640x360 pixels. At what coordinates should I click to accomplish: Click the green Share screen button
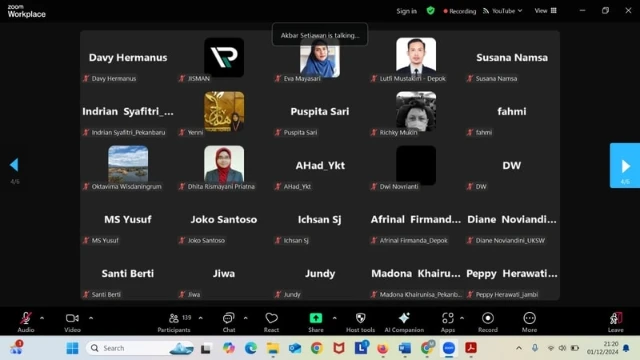316,322
